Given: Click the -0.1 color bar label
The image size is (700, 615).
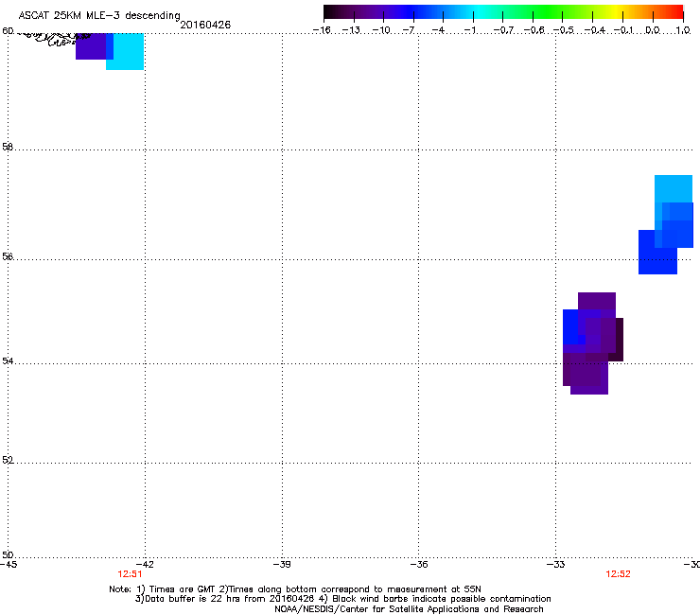Looking at the screenshot, I should click(x=623, y=30).
